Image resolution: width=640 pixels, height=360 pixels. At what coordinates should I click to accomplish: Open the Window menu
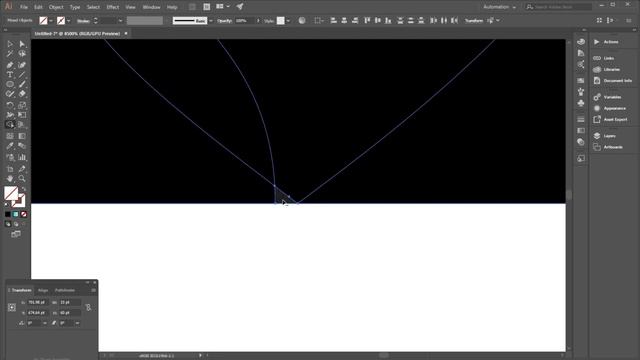151,7
